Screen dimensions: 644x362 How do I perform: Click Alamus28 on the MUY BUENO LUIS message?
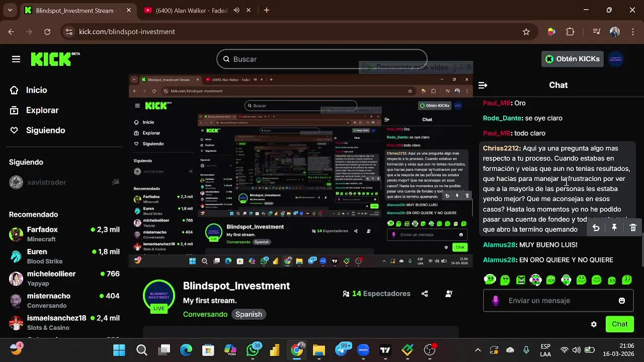tap(499, 245)
